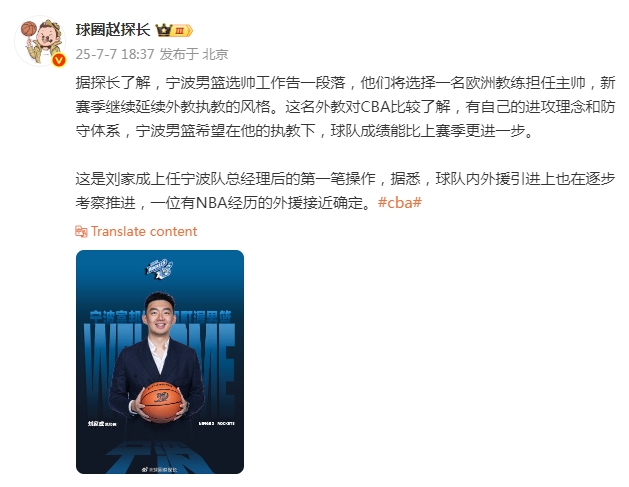Click the Weibo watermark at poster bottom
Viewport: 629px width, 487px height.
point(159,469)
